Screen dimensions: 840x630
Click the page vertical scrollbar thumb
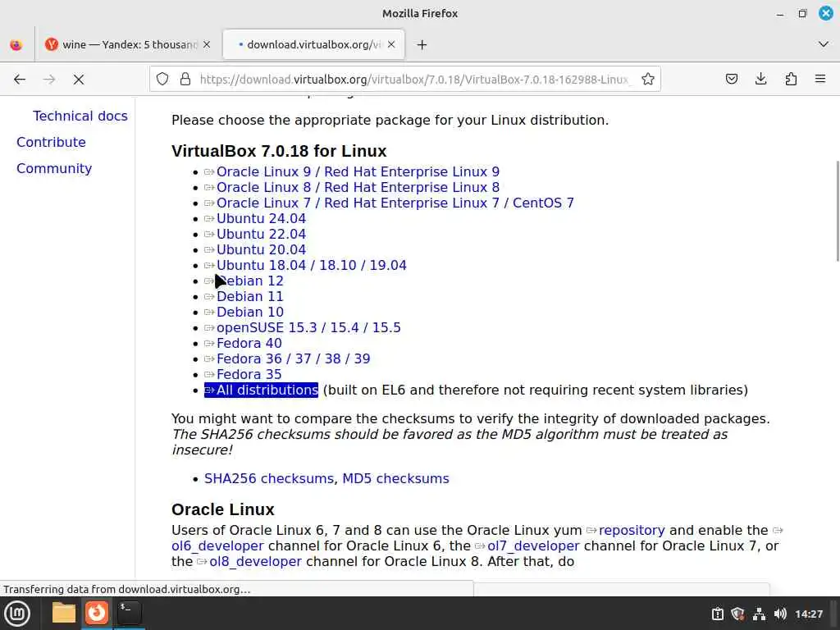[x=838, y=211]
